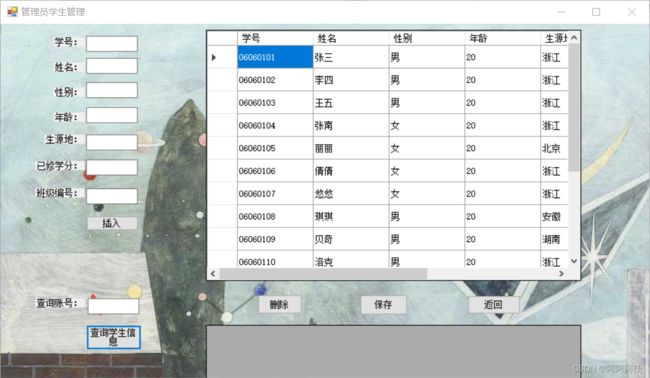The image size is (650, 378).
Task: Click the 性别 column header
Action: click(x=427, y=38)
